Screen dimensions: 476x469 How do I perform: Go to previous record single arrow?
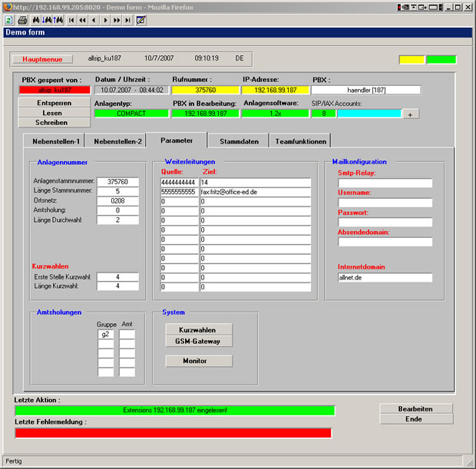pyautogui.click(x=94, y=20)
